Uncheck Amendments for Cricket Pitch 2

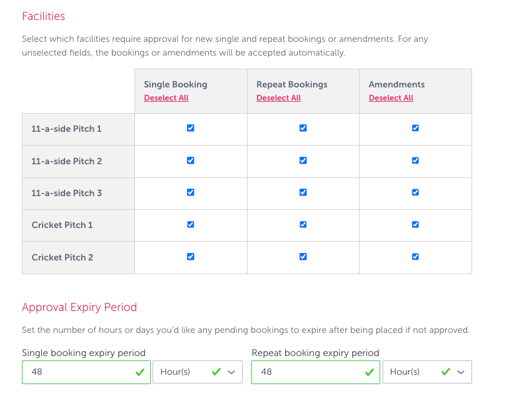(x=415, y=257)
